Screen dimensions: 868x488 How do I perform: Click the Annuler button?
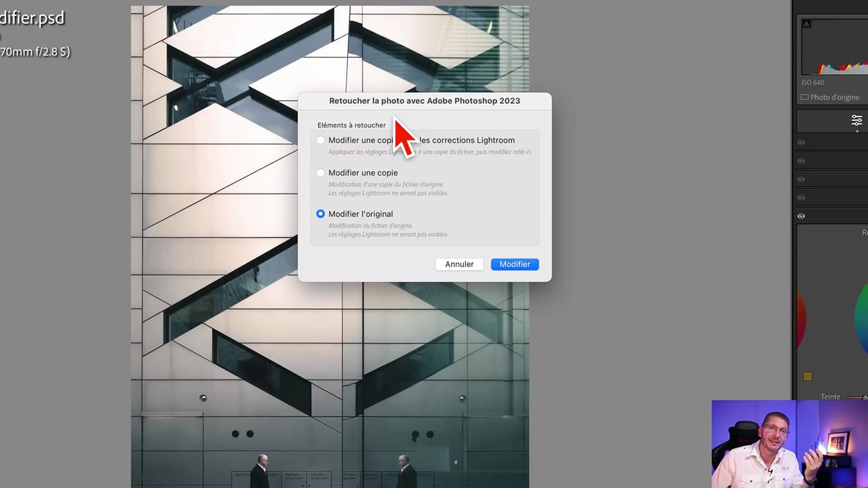(x=459, y=264)
